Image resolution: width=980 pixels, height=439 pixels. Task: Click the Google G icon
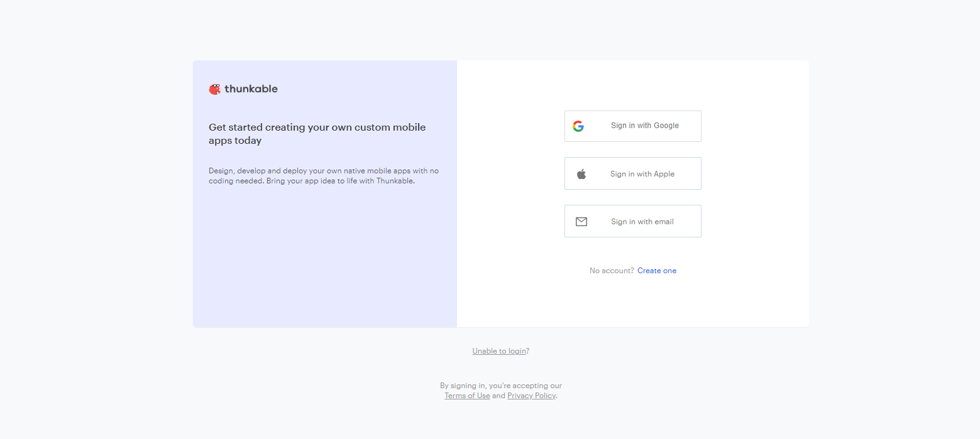578,126
